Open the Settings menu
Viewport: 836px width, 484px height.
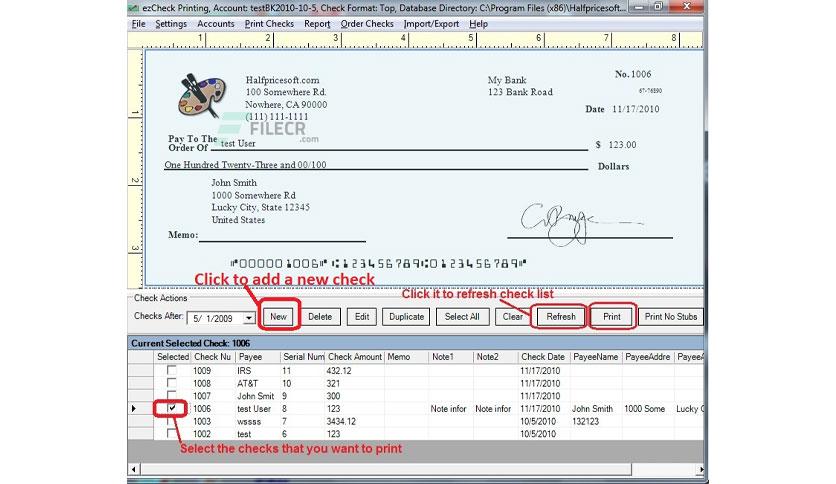tap(171, 24)
